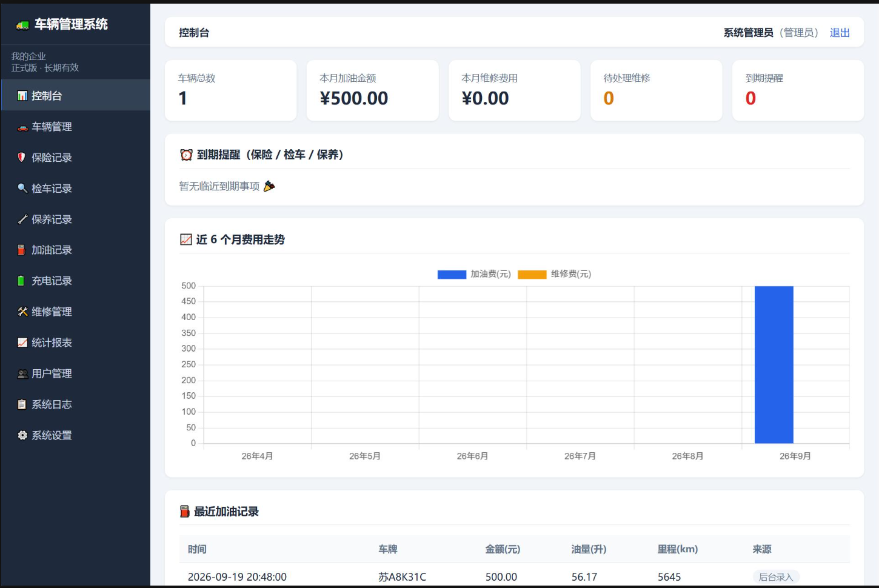
Task: Click the blue 26年9月 bar in chart
Action: 774,364
